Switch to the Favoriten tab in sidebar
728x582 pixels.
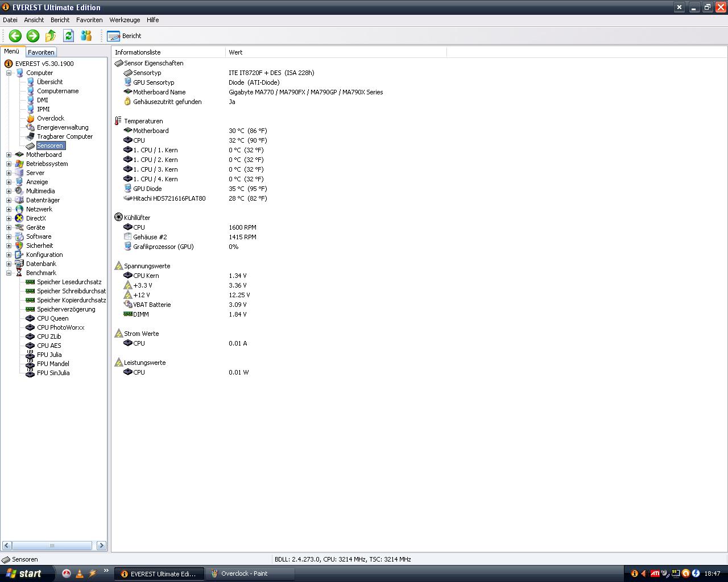tap(41, 52)
